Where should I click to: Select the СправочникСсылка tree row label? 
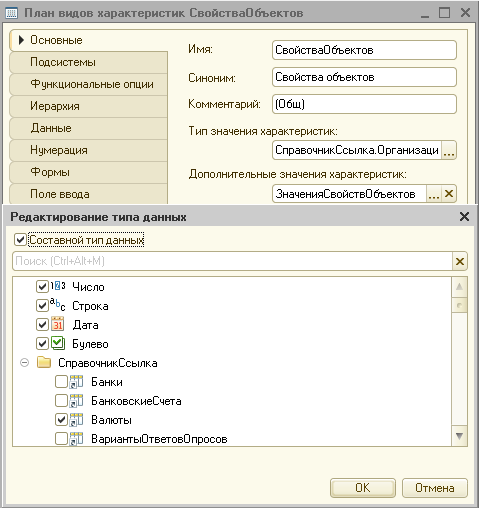pos(108,363)
